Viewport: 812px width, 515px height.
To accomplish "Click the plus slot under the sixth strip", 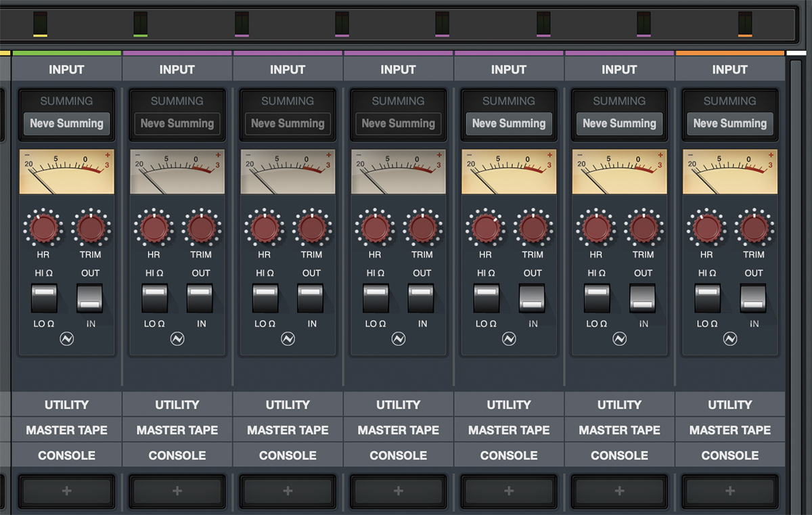I will 619,491.
